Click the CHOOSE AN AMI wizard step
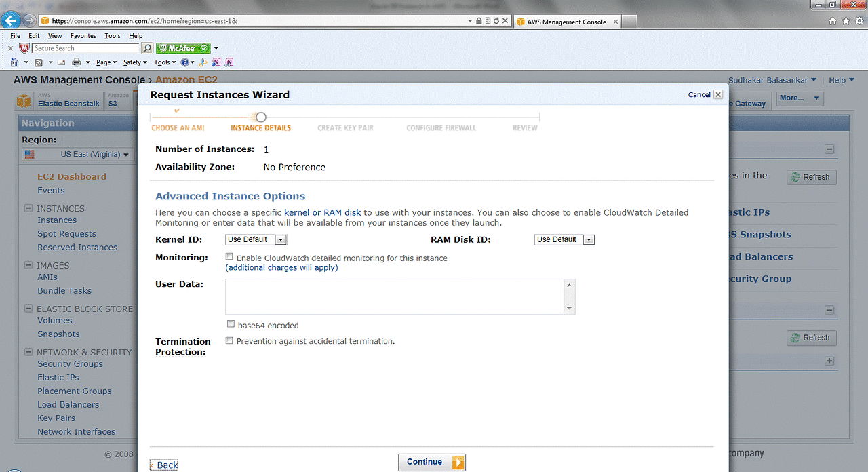The image size is (868, 472). tap(178, 127)
